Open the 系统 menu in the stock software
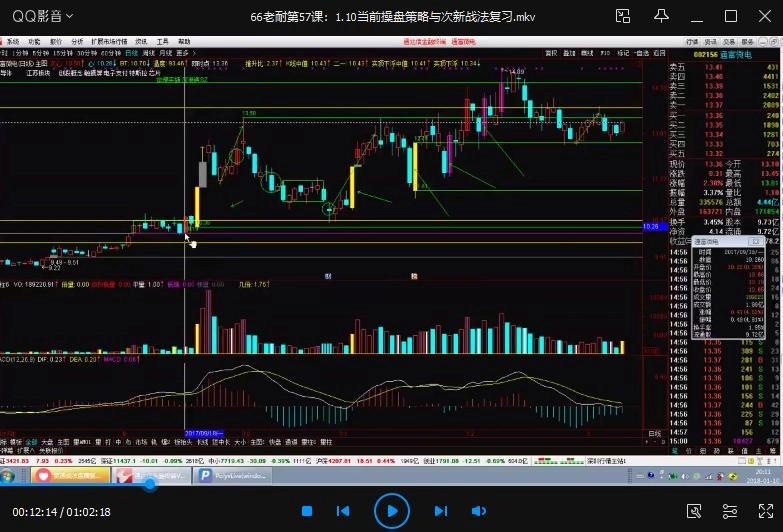This screenshot has height=532, width=783. click(x=14, y=41)
